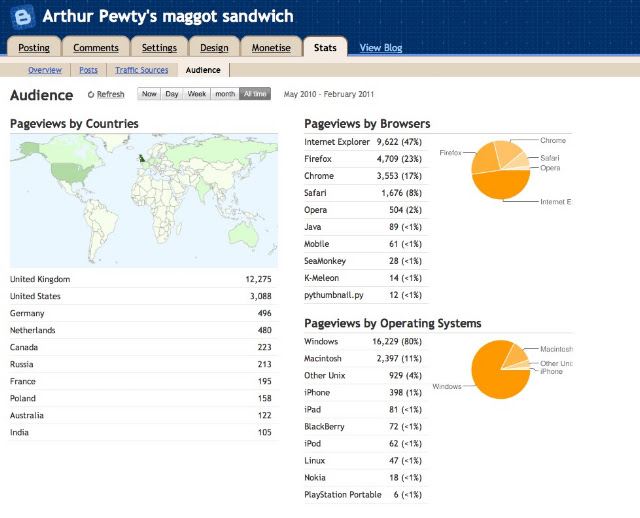Click the SeaMonkey browser row
Viewport: 640px width, 518px height.
[x=366, y=261]
